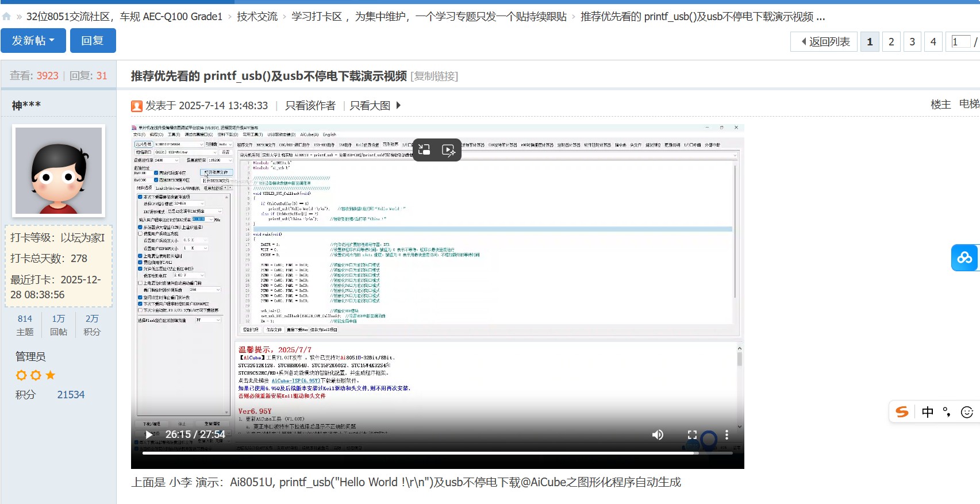This screenshot has width=980, height=504.
Task: Click the arrow icon after 只看大图
Action: (x=398, y=106)
